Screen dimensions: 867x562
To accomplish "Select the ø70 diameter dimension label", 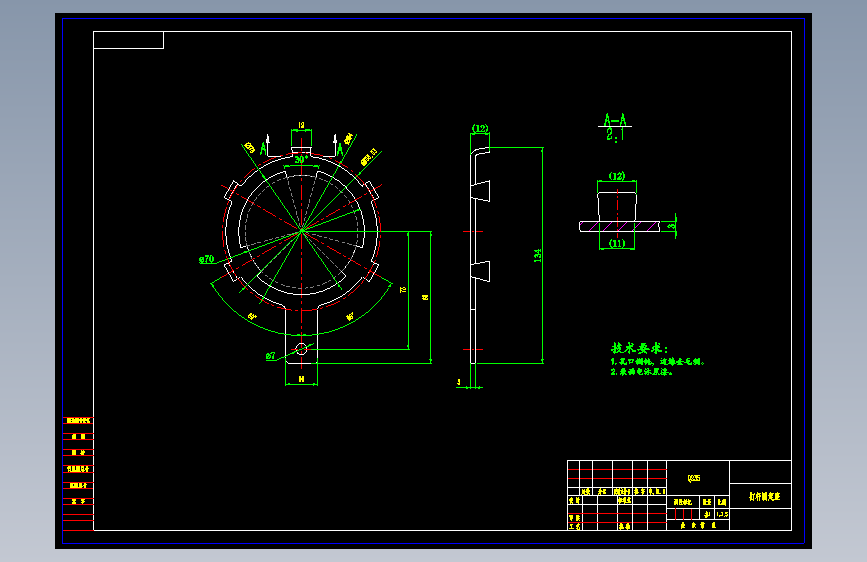I will 206,259.
